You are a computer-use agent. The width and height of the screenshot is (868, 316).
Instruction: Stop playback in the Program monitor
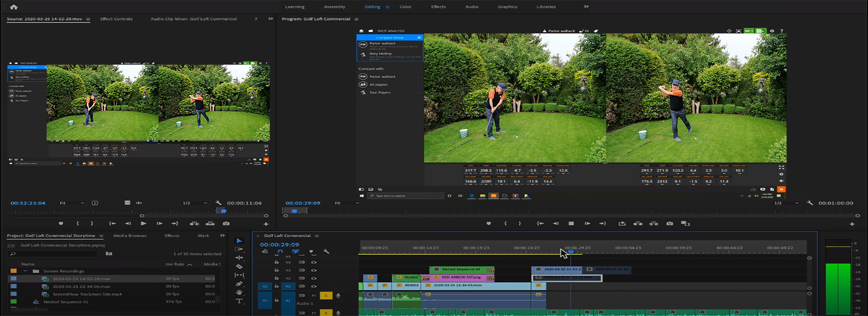(571, 223)
